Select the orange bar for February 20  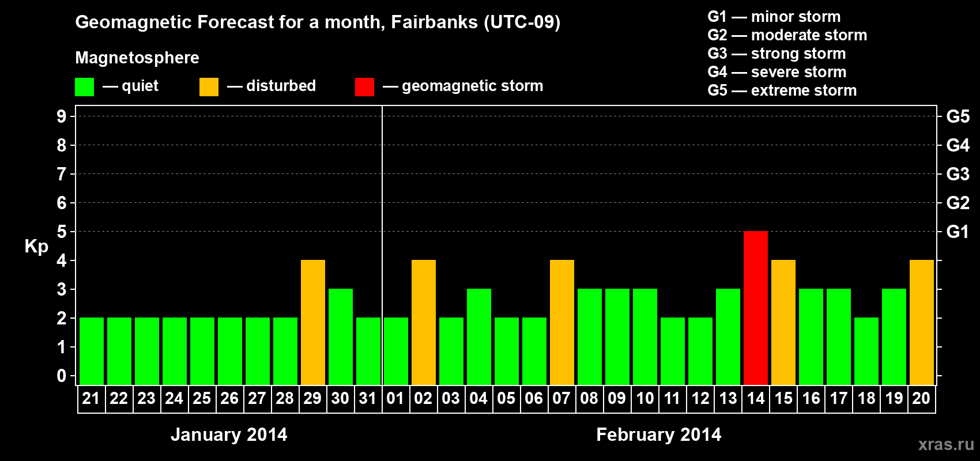pos(922,322)
